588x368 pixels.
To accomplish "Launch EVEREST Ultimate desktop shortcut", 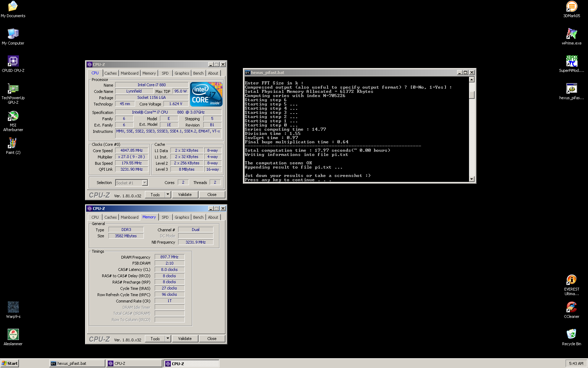I will coord(572,285).
